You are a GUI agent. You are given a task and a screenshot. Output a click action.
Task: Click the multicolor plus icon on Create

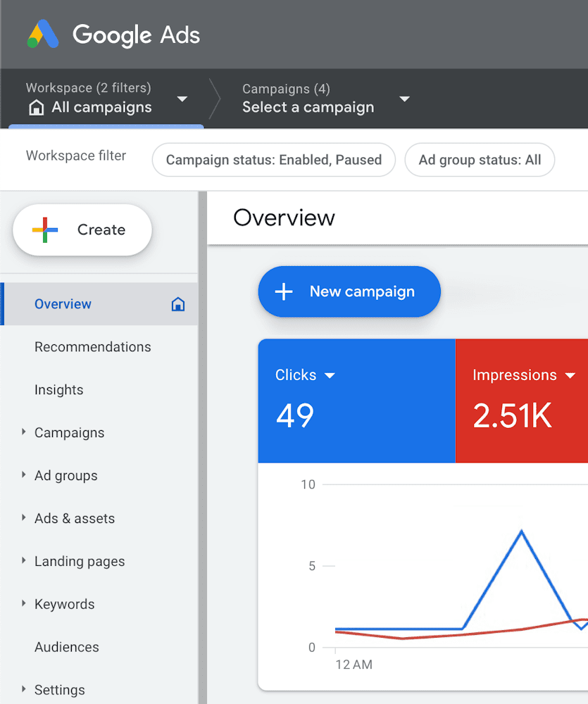click(45, 230)
